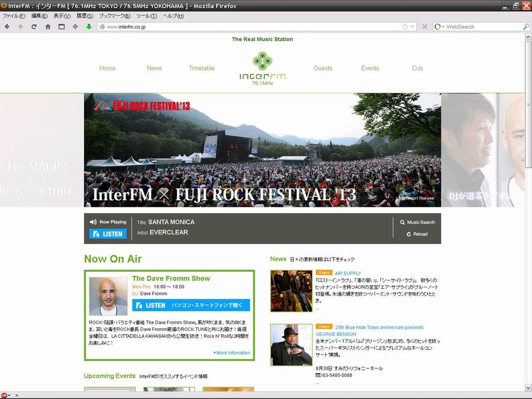Open the ツール(T) menu
The width and height of the screenshot is (532, 399).
click(x=147, y=16)
